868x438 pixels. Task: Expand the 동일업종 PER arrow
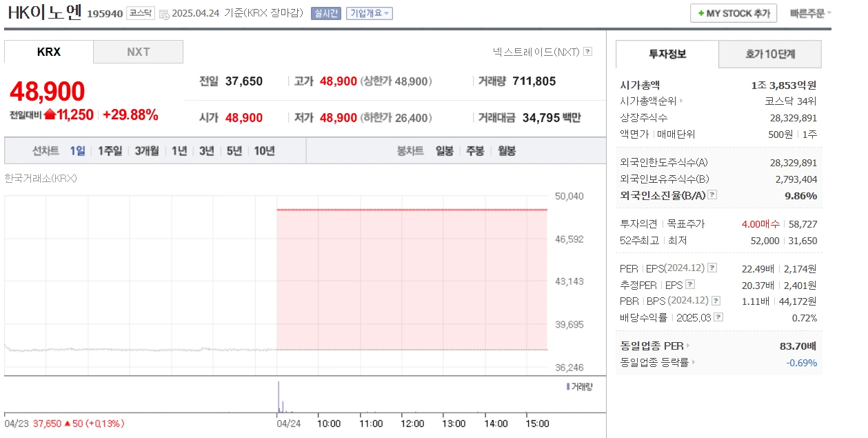click(687, 346)
